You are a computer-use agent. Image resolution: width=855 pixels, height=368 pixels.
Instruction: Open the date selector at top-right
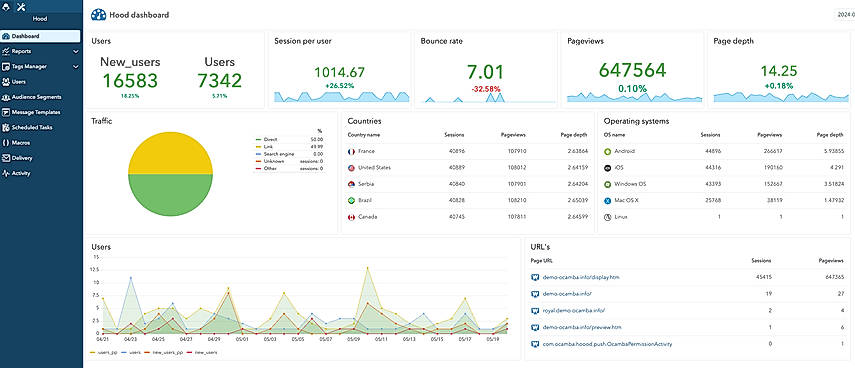[x=845, y=15]
